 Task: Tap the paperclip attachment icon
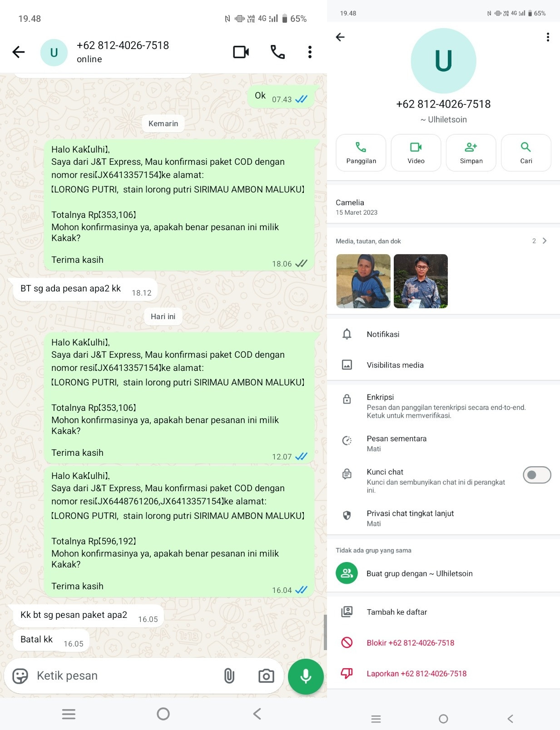pyautogui.click(x=229, y=676)
